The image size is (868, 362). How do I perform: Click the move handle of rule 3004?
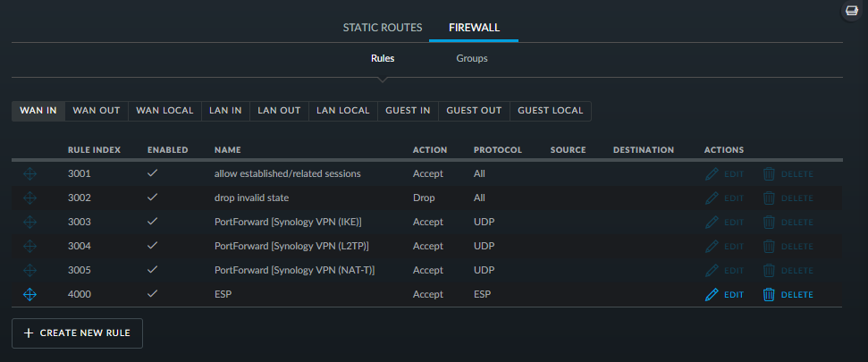coord(29,247)
